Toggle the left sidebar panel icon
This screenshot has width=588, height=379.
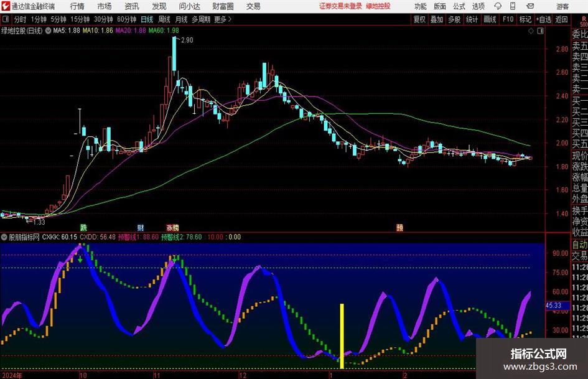tap(5, 19)
